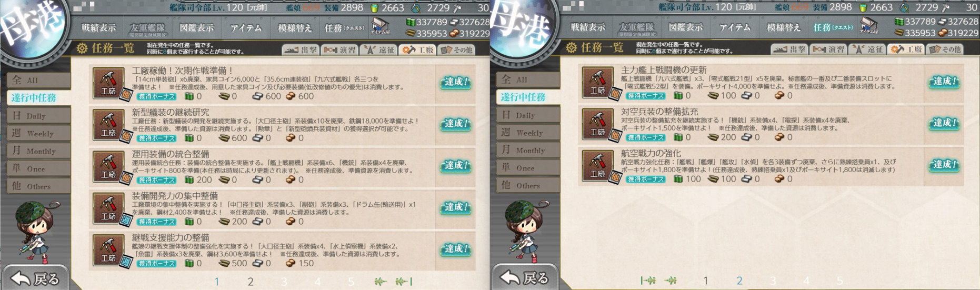This screenshot has width=980, height=290.
Task: Click the 母港 home port emblem in left panel
Action: point(33,26)
